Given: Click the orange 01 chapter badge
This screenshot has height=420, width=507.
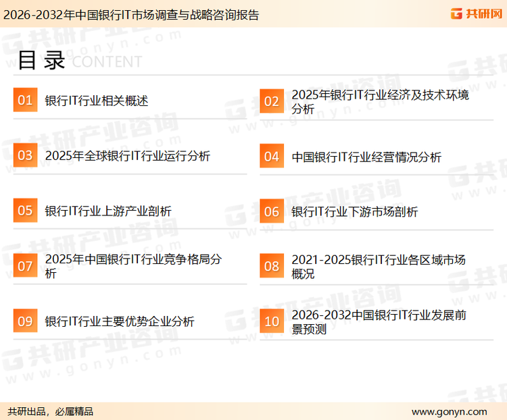Looking at the screenshot, I should [25, 100].
